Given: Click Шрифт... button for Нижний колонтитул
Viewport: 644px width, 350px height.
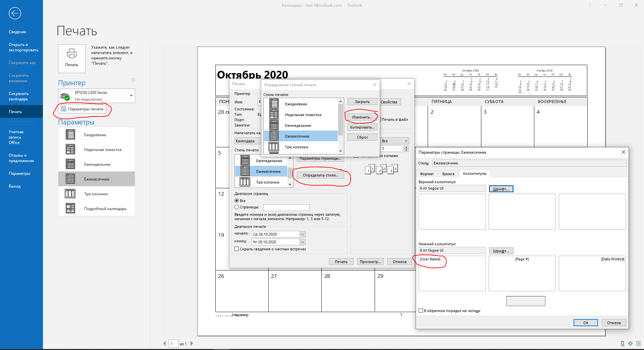Looking at the screenshot, I should point(501,251).
